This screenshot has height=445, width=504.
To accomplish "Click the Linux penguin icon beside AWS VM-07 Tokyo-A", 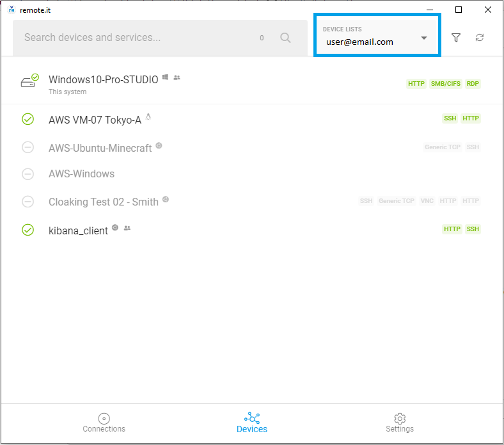I will [x=148, y=117].
